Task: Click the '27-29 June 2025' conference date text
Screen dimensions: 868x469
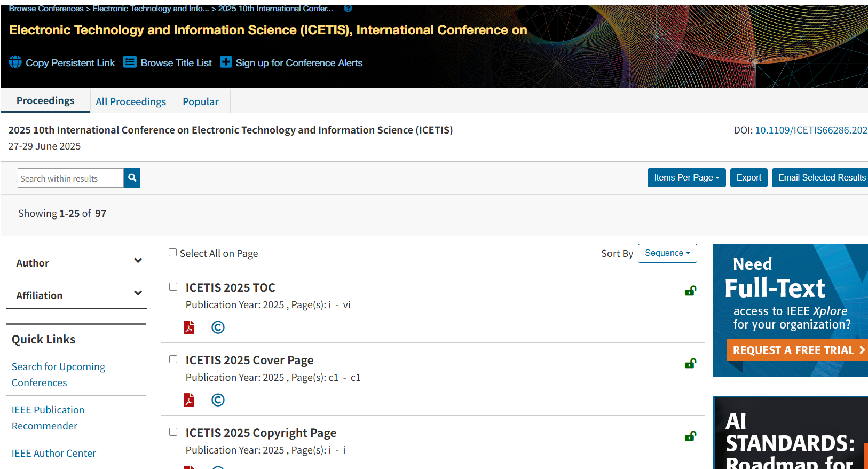Action: [44, 146]
